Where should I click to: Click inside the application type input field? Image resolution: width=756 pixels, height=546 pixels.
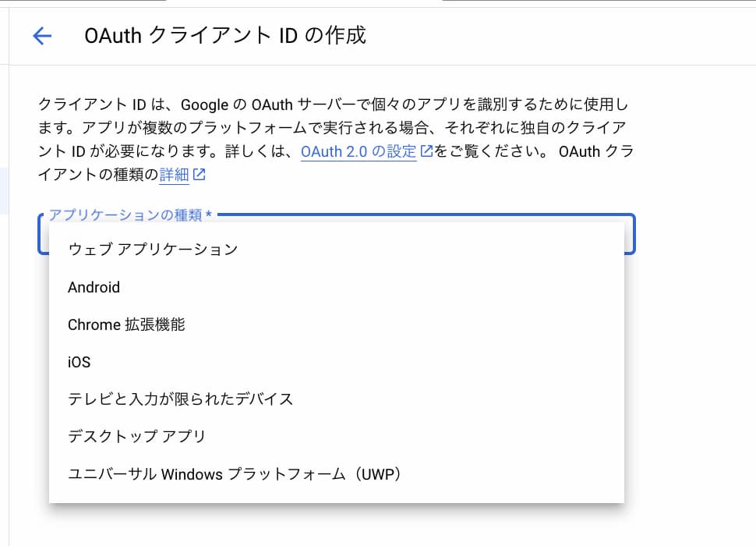[335, 235]
